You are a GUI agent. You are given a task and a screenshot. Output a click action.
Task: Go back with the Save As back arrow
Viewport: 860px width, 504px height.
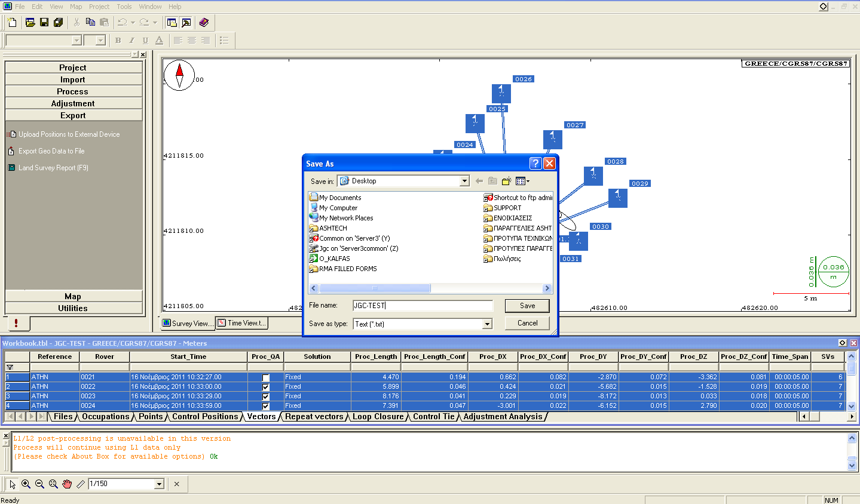point(479,181)
